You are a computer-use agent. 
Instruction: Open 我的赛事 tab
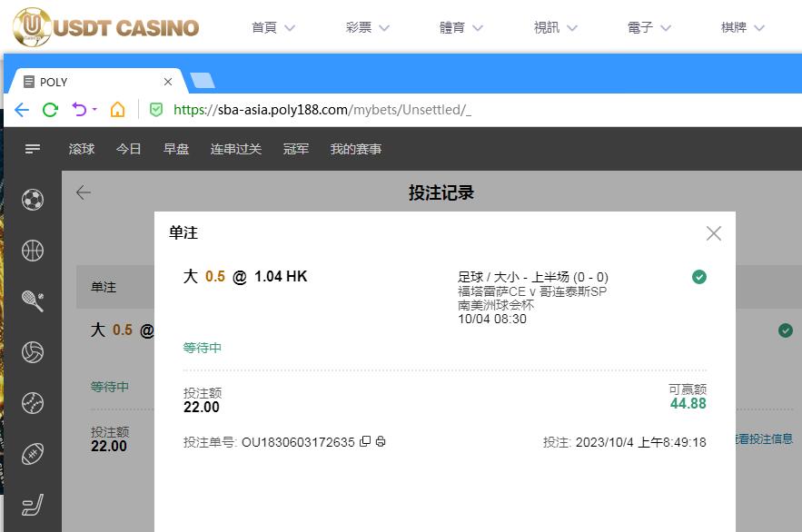[x=356, y=149]
